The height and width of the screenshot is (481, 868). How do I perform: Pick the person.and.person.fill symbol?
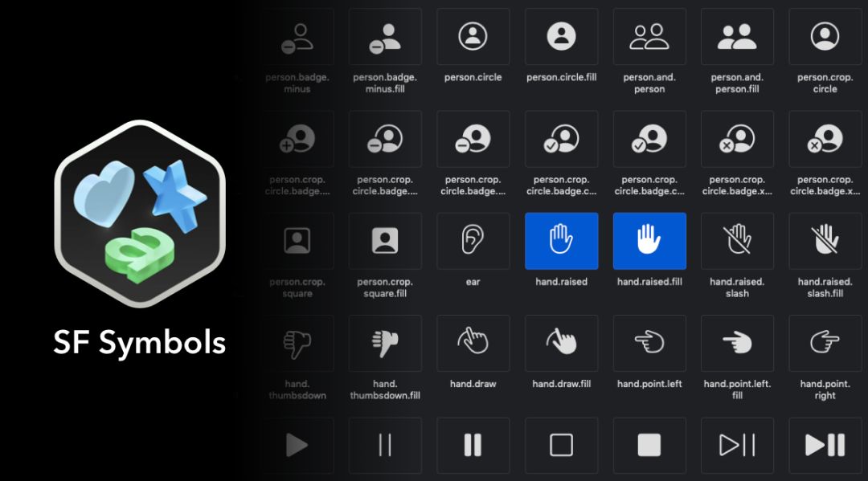point(737,36)
